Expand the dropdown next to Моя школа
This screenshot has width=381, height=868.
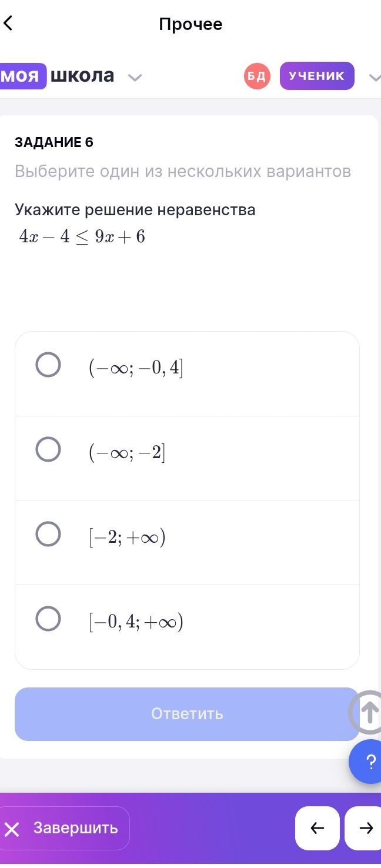point(135,78)
